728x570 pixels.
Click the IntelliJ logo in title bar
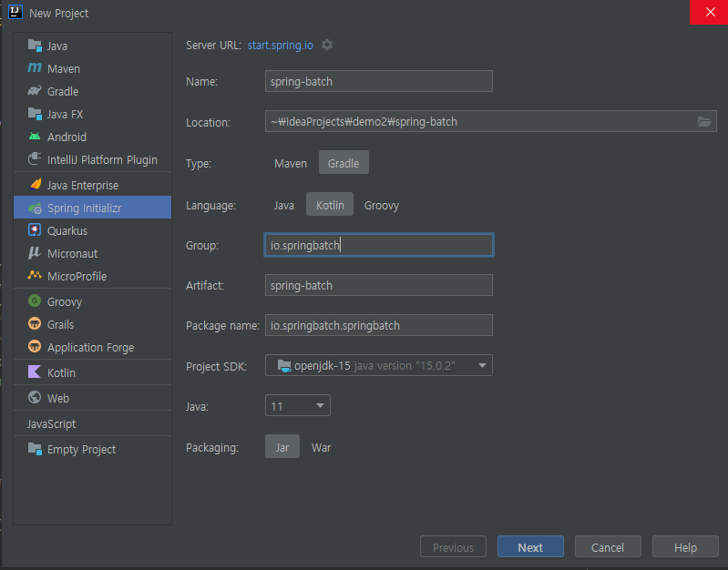15,12
